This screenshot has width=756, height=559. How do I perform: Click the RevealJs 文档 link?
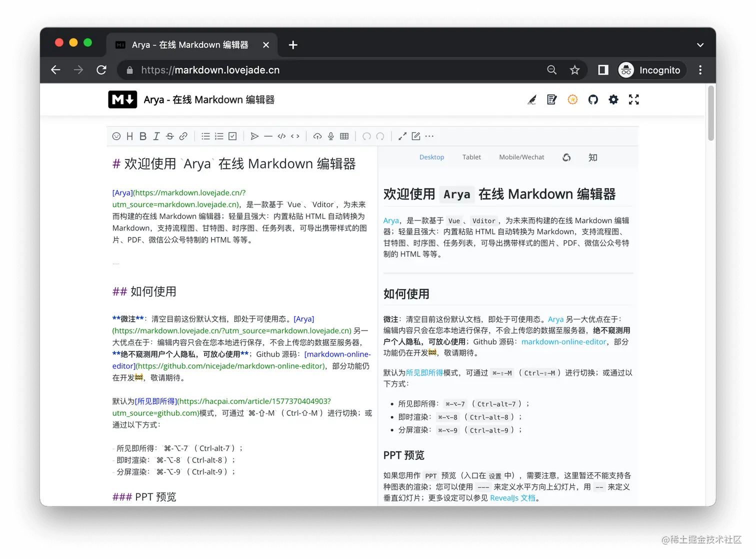(513, 498)
